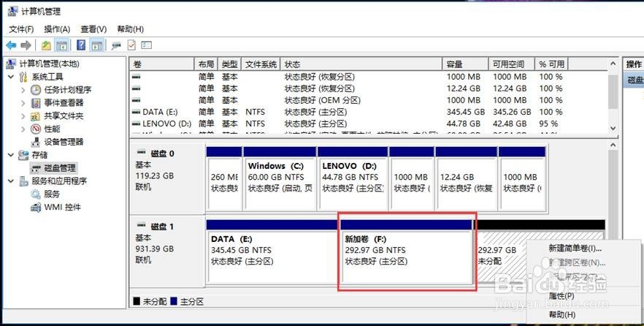Open the 查看(V) menu

pyautogui.click(x=93, y=29)
